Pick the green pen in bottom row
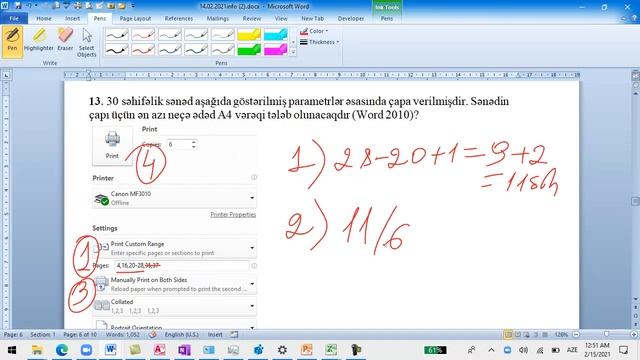The image size is (640, 360). [196, 50]
